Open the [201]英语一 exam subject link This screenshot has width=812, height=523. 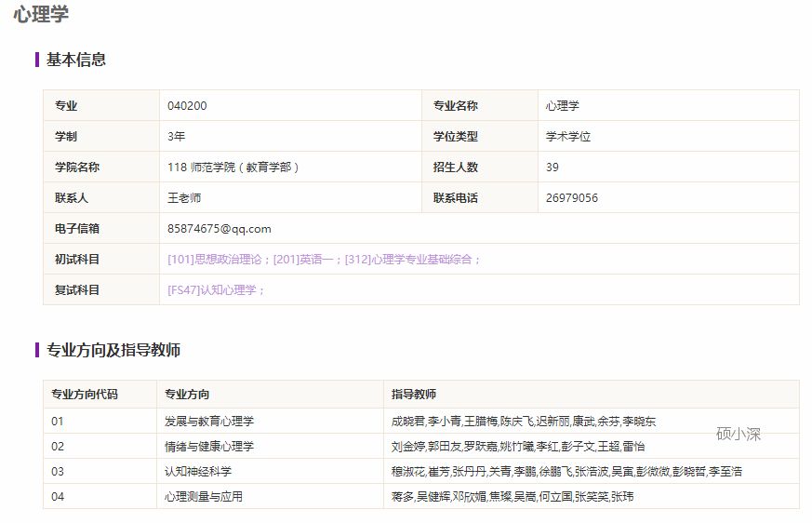coord(303,259)
